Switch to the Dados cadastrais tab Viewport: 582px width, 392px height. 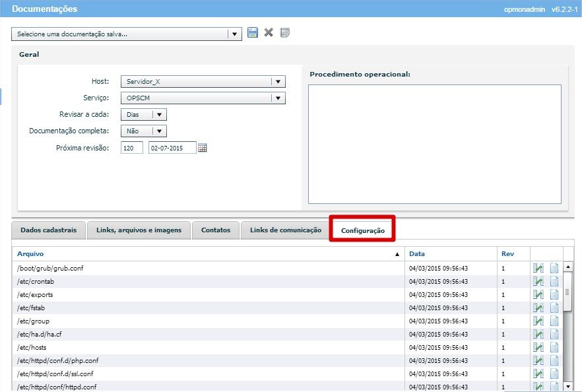point(48,230)
